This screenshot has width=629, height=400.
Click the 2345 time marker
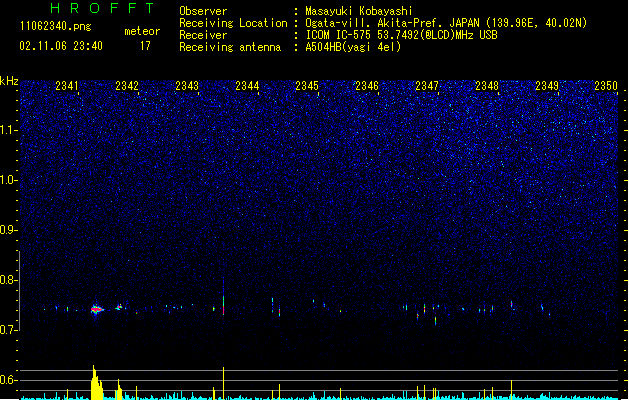click(x=307, y=86)
